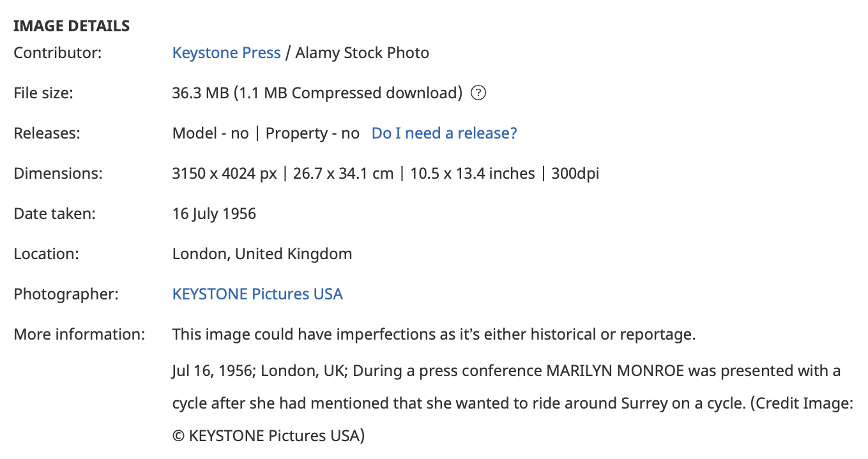Open the 'Do I need a release?' link
The width and height of the screenshot is (868, 459).
445,133
